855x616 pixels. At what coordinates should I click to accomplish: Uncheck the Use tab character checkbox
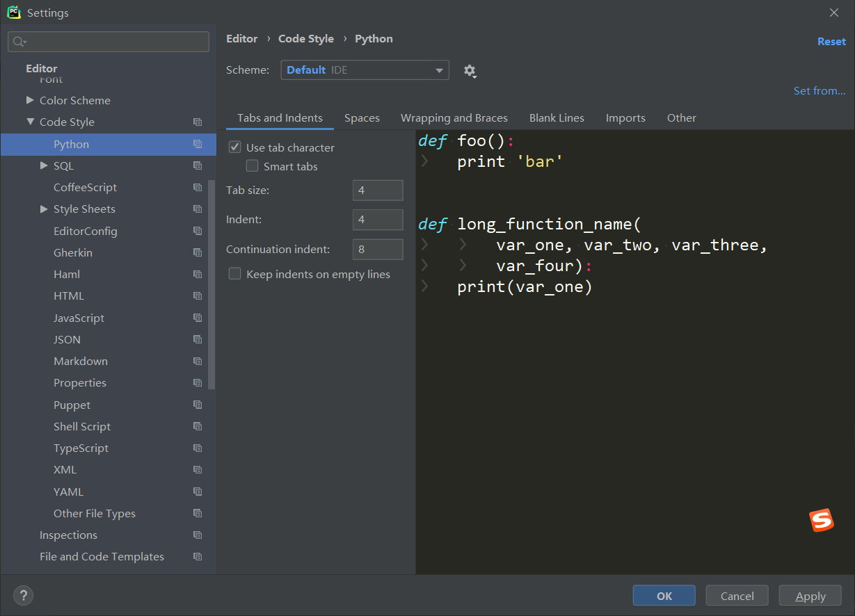234,147
